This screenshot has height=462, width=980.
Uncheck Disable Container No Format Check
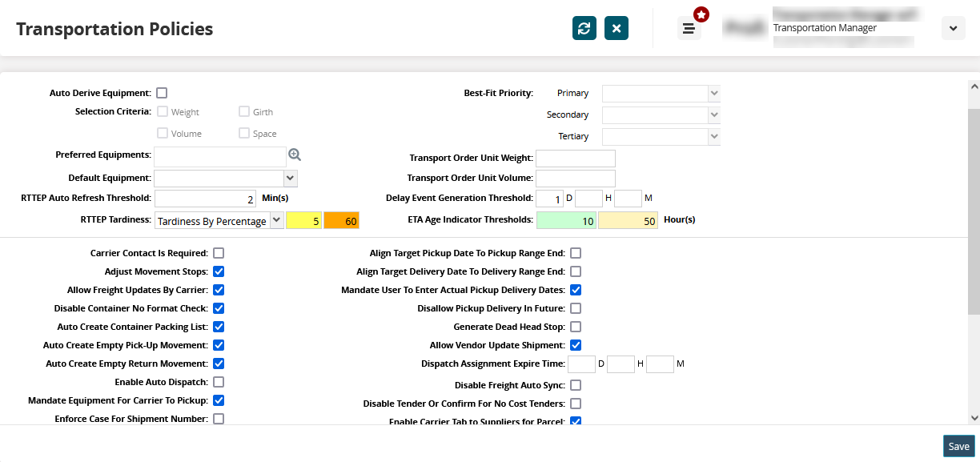(x=219, y=308)
